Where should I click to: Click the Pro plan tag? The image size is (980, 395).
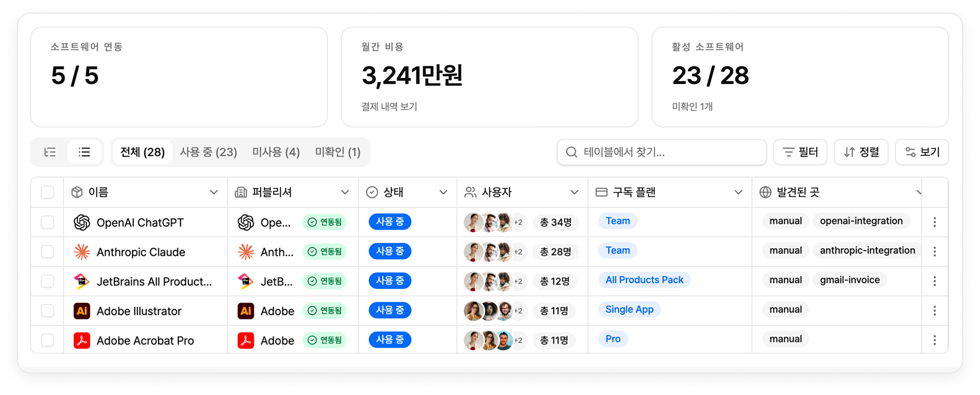pyautogui.click(x=613, y=339)
